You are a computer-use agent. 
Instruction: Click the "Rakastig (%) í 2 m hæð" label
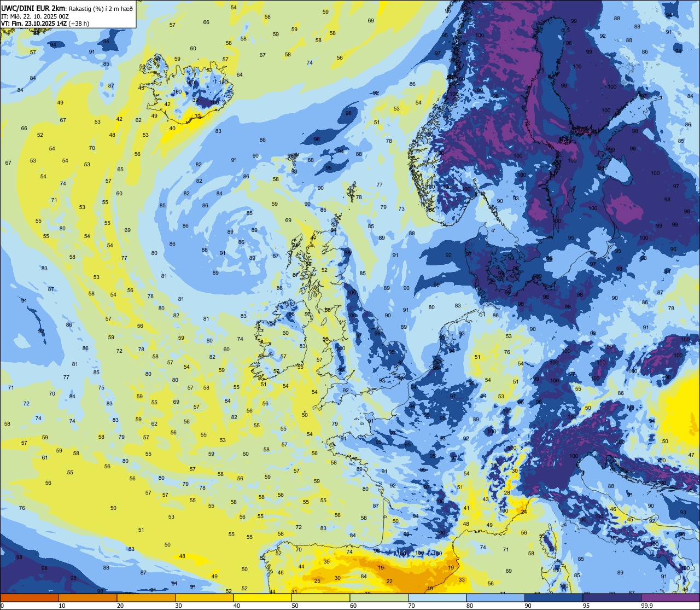coord(101,9)
